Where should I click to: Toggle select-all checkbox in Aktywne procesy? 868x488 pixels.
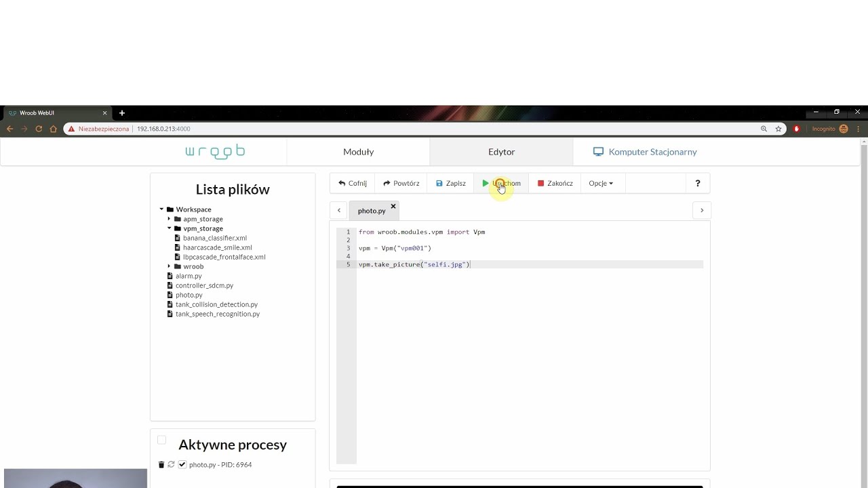[161, 440]
